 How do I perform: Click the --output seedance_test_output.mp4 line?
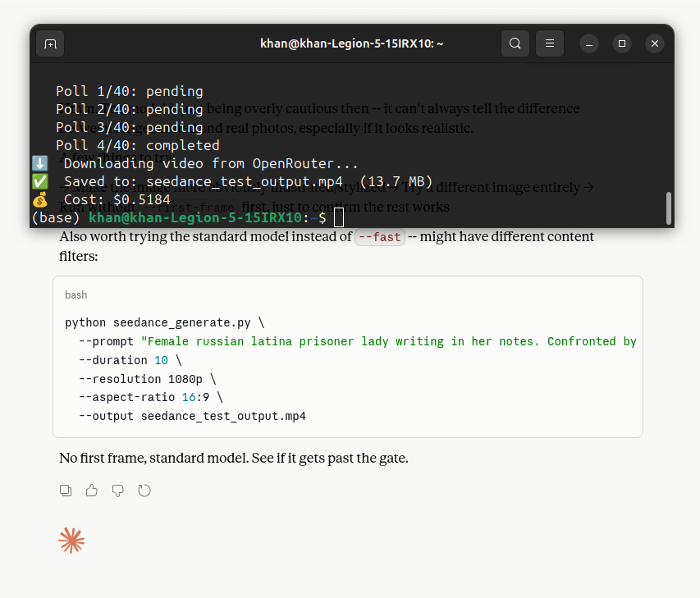pyautogui.click(x=192, y=416)
